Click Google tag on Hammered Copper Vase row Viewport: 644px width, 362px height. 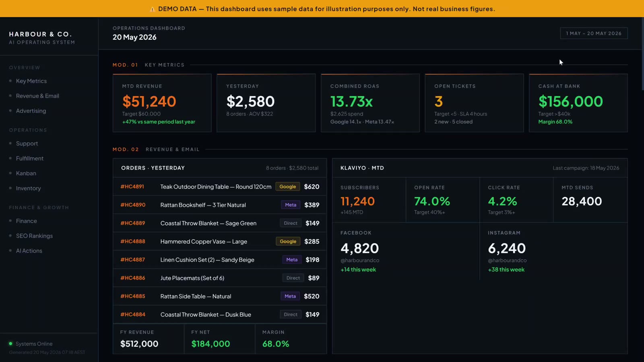click(x=288, y=241)
